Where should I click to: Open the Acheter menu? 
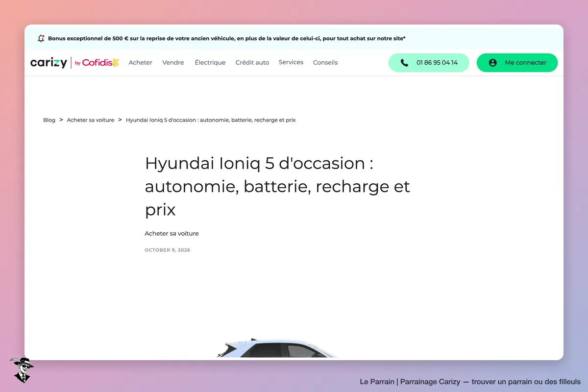tap(141, 63)
